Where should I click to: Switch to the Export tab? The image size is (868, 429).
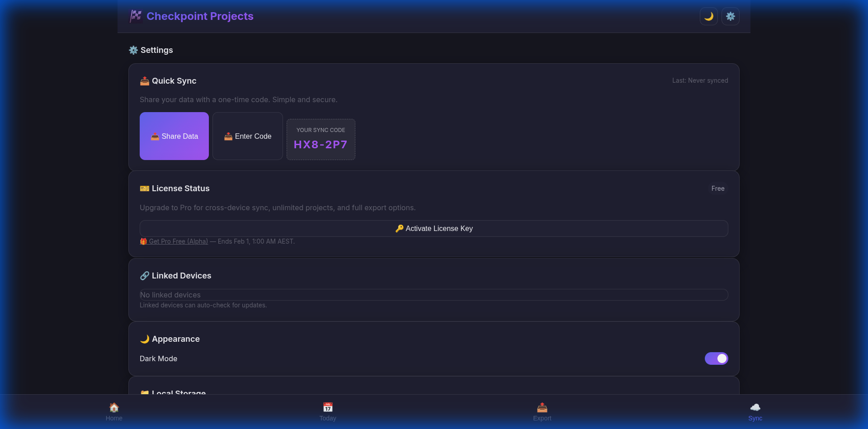542,412
